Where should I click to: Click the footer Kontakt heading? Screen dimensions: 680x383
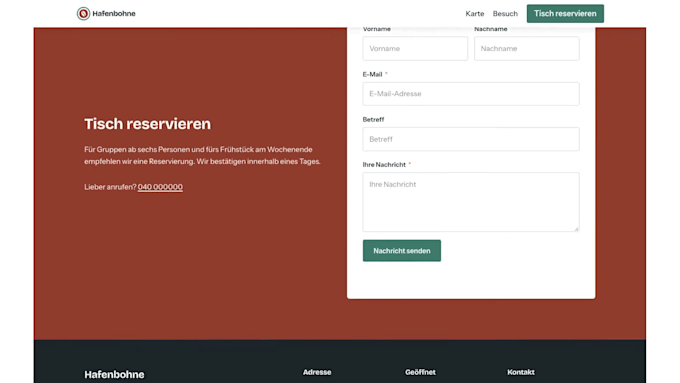tap(521, 372)
